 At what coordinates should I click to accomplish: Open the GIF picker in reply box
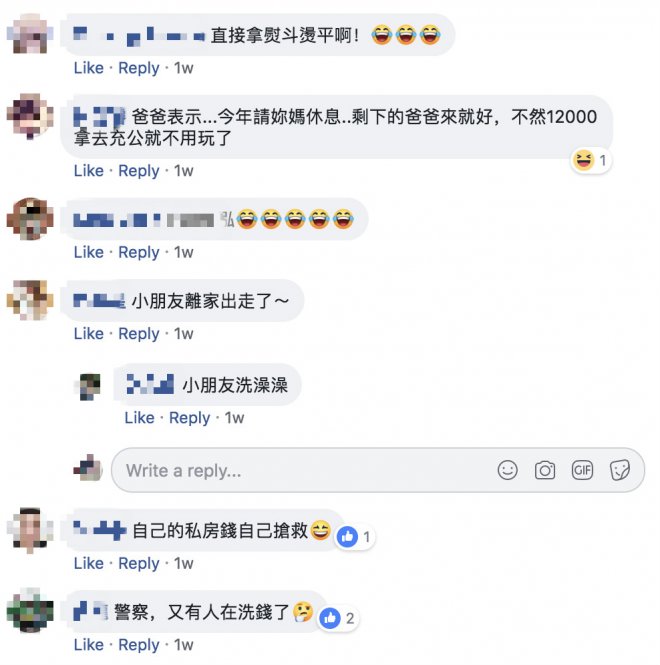[582, 470]
